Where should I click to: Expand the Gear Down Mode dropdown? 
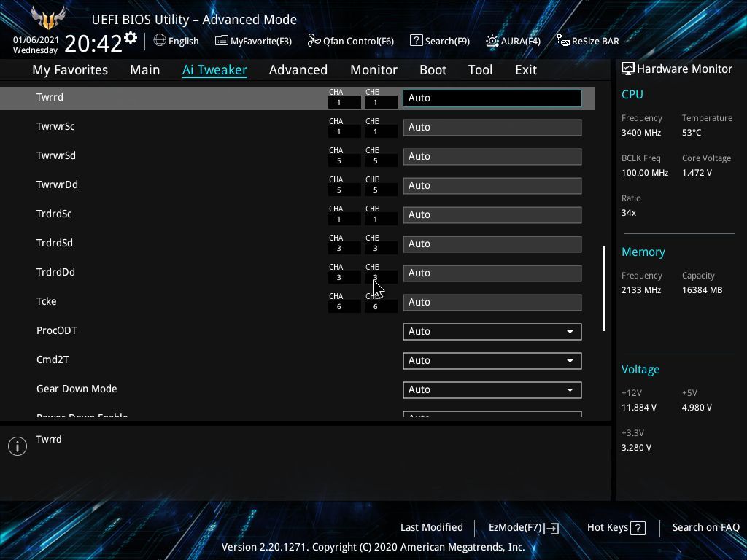[x=492, y=390]
